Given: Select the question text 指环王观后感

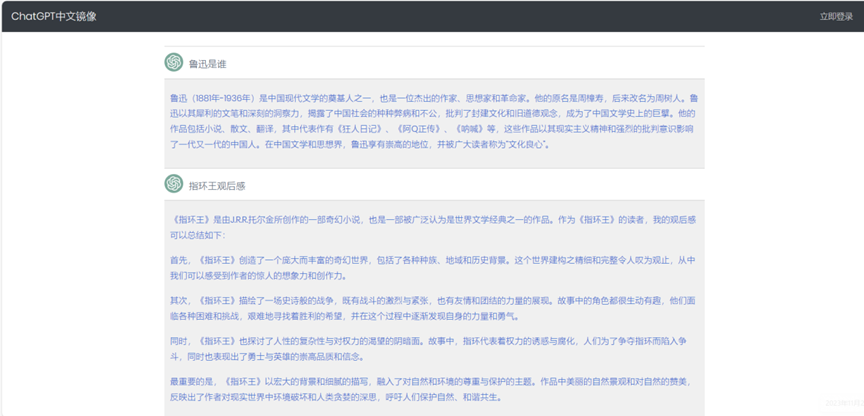Looking at the screenshot, I should 217,186.
